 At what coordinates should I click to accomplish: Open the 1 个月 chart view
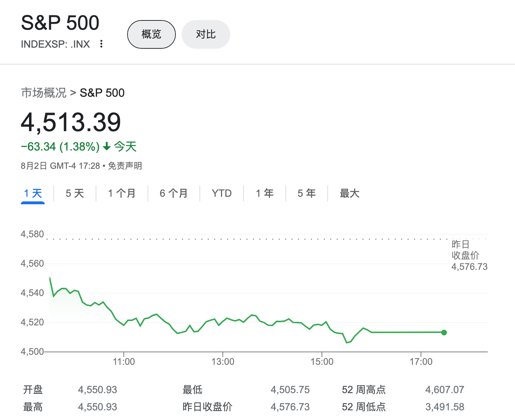(122, 193)
